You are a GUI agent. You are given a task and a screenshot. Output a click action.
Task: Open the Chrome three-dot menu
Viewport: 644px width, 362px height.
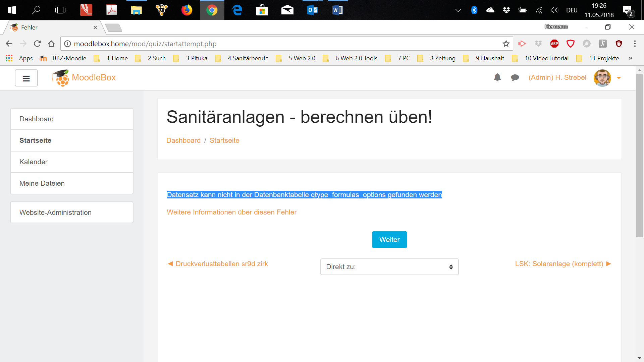pyautogui.click(x=635, y=44)
